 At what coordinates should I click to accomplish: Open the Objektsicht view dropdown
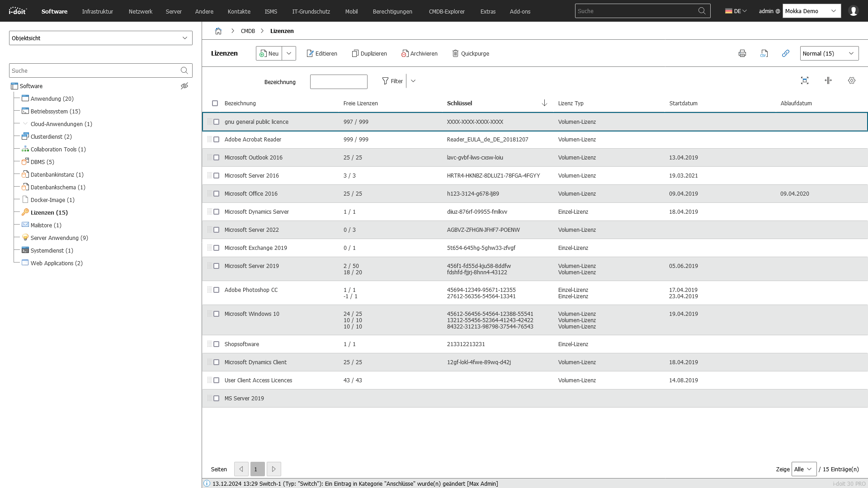101,38
